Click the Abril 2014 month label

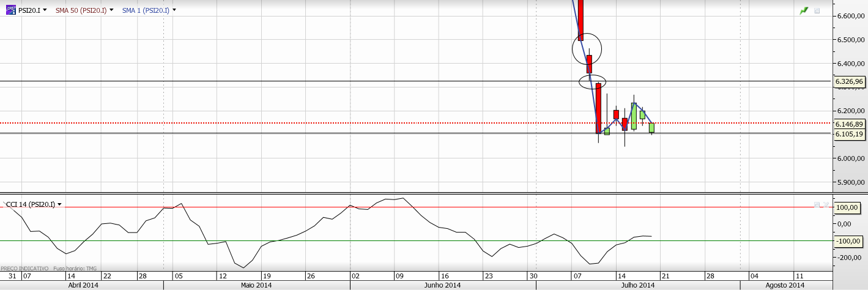82,285
